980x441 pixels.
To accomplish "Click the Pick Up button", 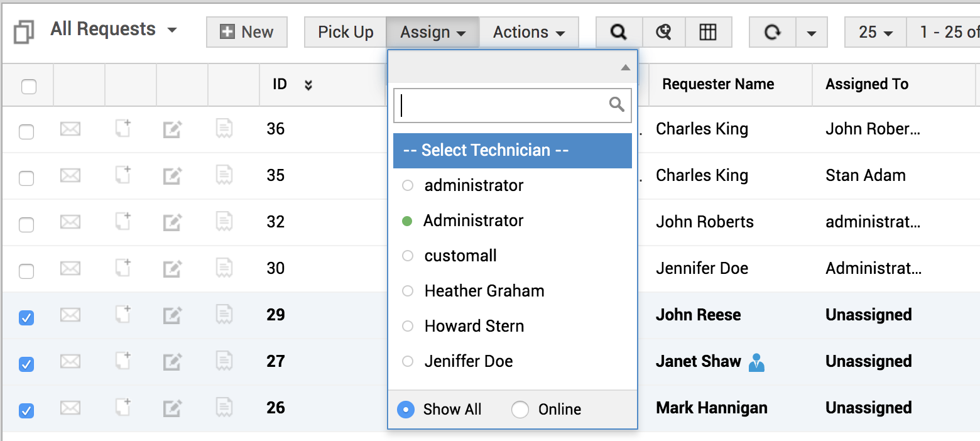I will coord(346,32).
